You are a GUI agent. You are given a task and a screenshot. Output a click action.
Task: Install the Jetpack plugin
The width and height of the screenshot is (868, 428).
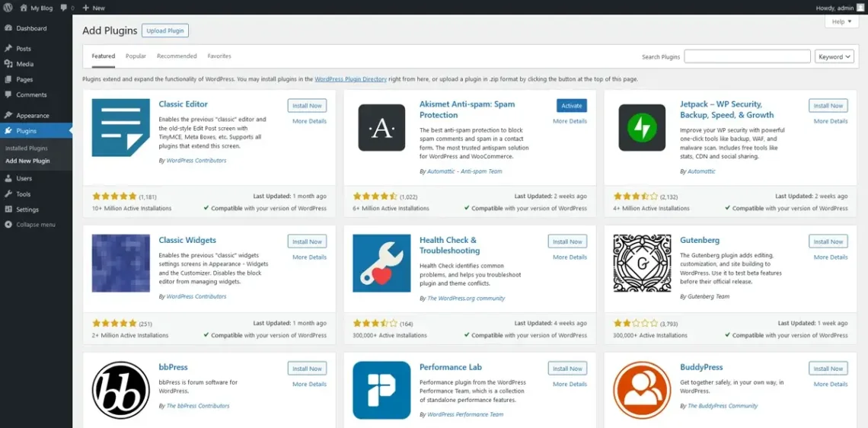tap(828, 106)
